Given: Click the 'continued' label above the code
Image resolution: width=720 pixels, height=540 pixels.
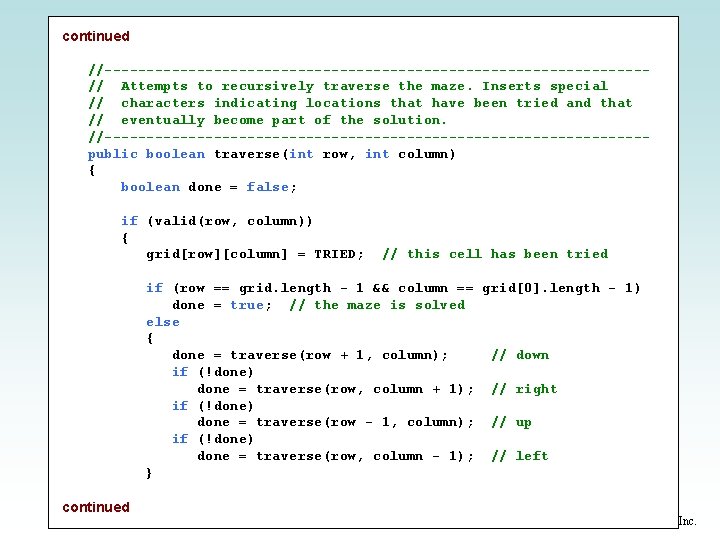Looking at the screenshot, I should click(x=96, y=36).
